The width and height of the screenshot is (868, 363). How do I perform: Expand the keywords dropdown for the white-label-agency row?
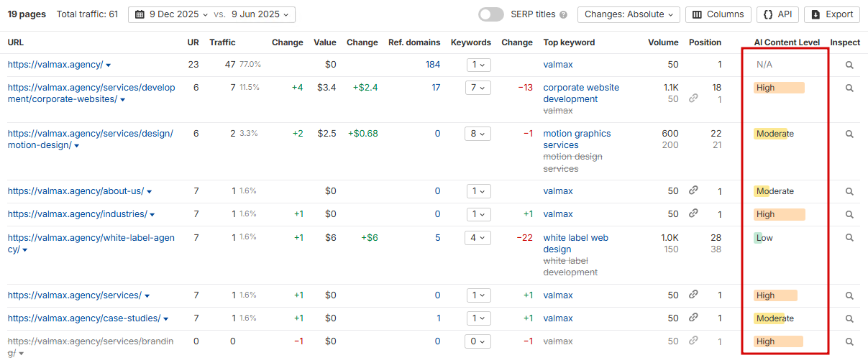click(478, 238)
